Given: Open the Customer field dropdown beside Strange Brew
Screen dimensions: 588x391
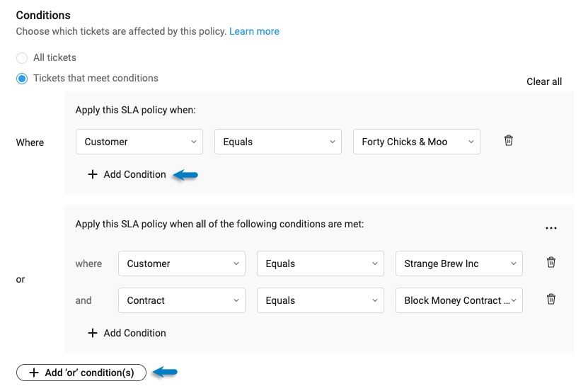Looking at the screenshot, I should click(x=182, y=263).
